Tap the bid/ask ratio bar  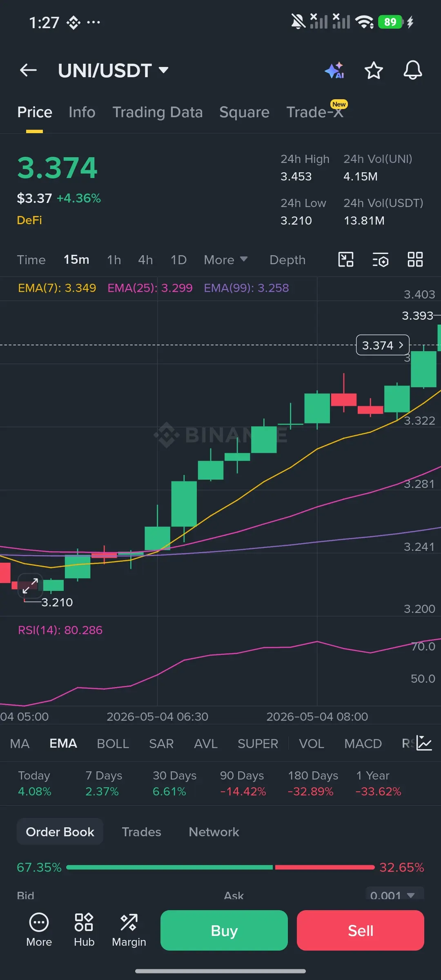[220, 867]
